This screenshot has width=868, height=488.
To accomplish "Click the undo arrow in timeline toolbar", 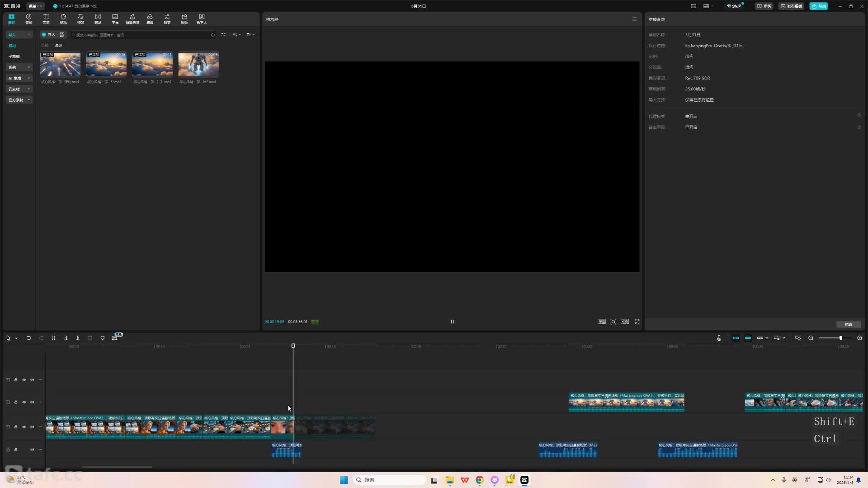I will 29,338.
